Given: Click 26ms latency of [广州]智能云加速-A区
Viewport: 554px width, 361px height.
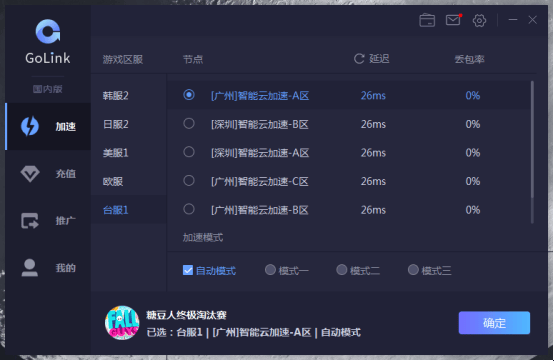Looking at the screenshot, I should pyautogui.click(x=373, y=95).
